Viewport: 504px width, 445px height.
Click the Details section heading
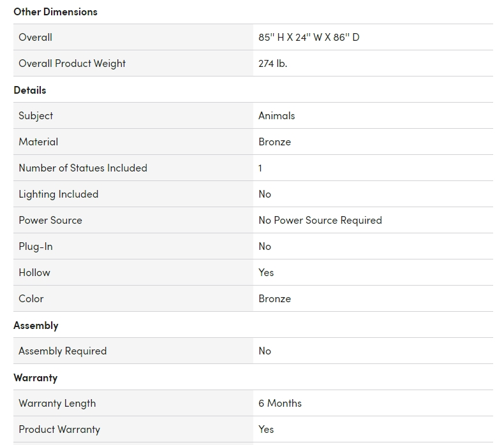coord(30,91)
